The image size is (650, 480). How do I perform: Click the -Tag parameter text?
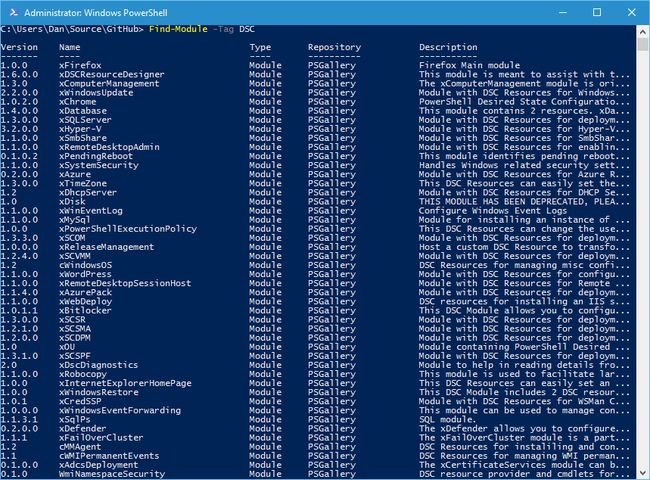click(x=223, y=29)
